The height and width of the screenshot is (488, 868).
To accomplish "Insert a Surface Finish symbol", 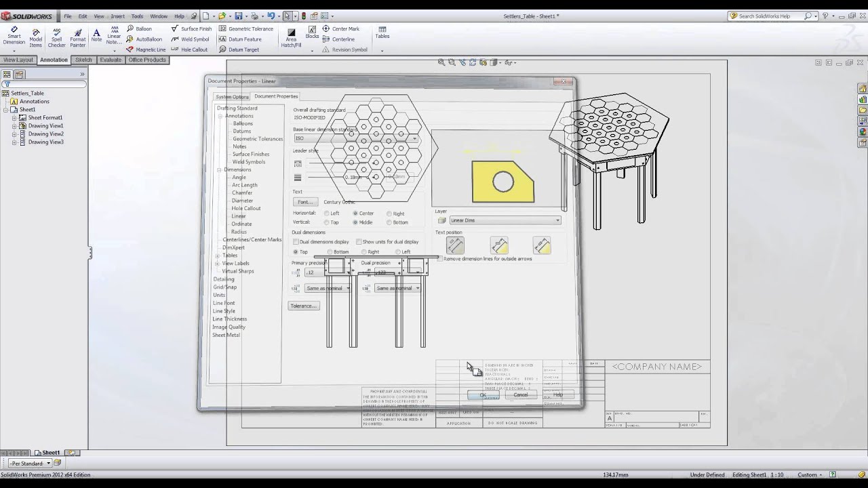I will pyautogui.click(x=191, y=29).
